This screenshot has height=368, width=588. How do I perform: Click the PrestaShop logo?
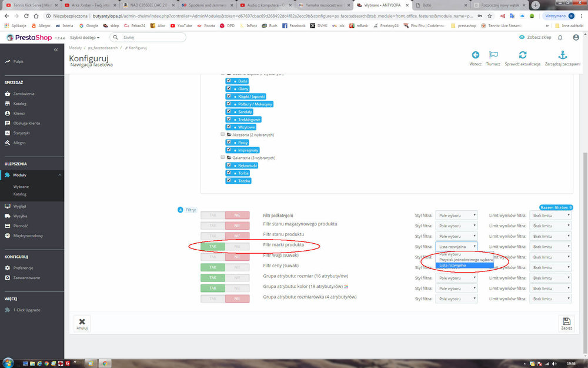coord(29,38)
